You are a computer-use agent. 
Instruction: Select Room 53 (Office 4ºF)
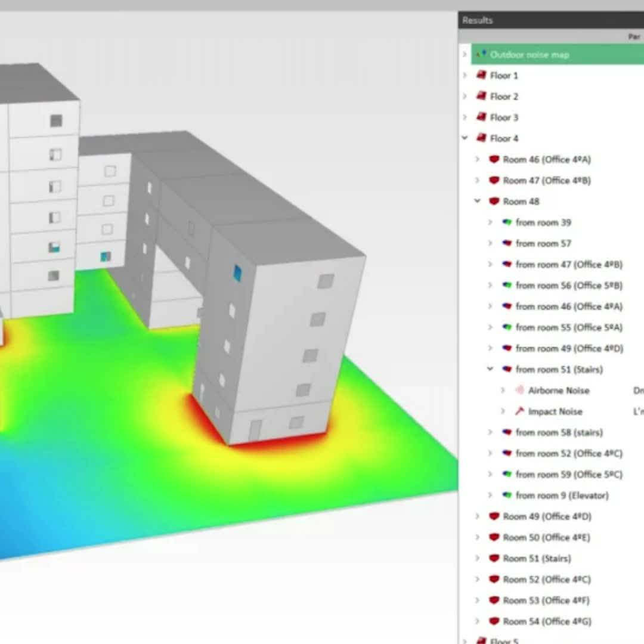coord(546,600)
